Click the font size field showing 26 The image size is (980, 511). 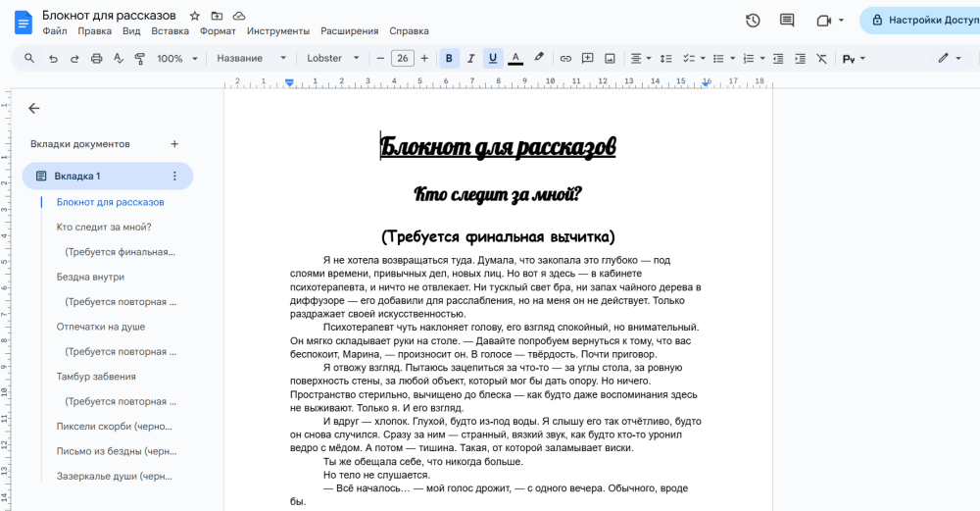[x=402, y=59]
